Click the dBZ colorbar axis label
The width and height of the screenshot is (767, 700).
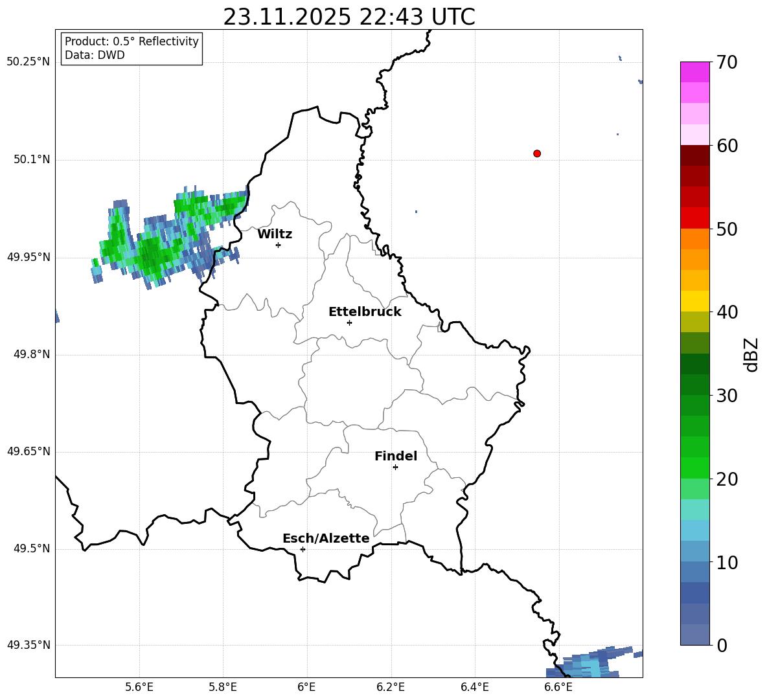(x=751, y=354)
